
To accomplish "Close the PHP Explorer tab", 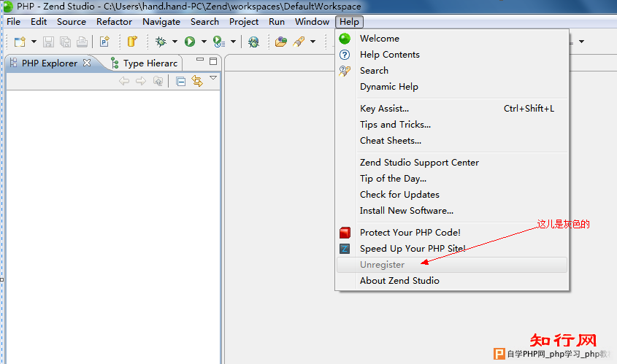I will pyautogui.click(x=87, y=63).
